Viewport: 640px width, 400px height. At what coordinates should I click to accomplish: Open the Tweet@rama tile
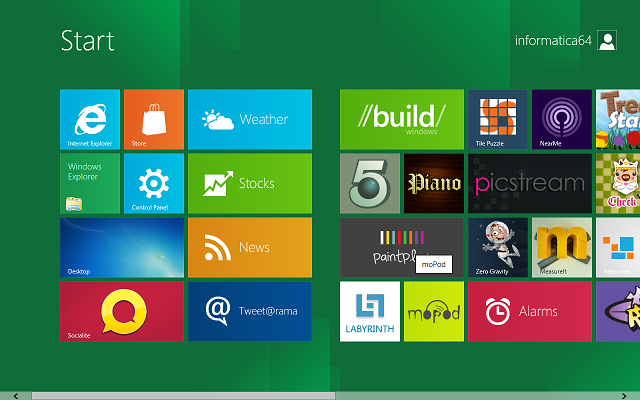250,311
